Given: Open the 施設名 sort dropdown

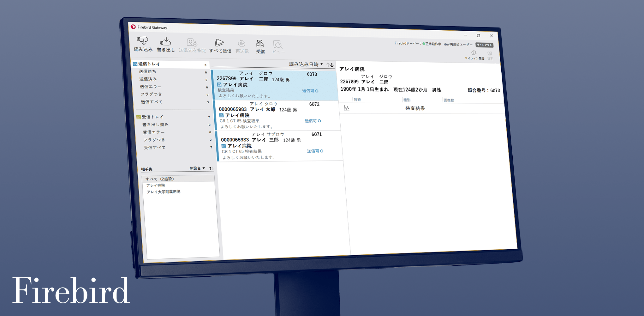Looking at the screenshot, I should pyautogui.click(x=197, y=168).
